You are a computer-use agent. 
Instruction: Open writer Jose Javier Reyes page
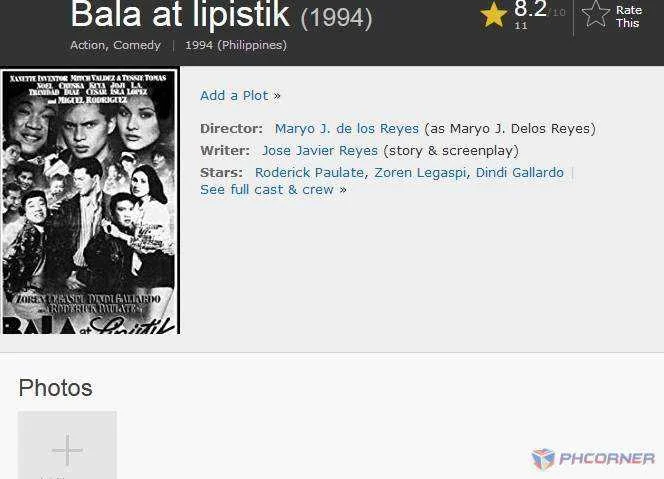[x=320, y=150]
